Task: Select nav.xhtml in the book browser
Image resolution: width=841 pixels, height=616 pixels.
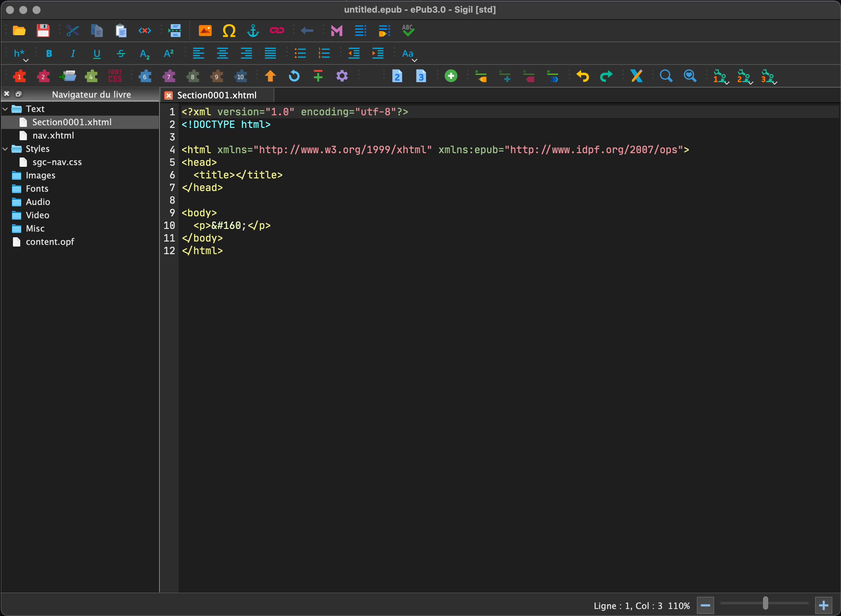Action: point(52,135)
